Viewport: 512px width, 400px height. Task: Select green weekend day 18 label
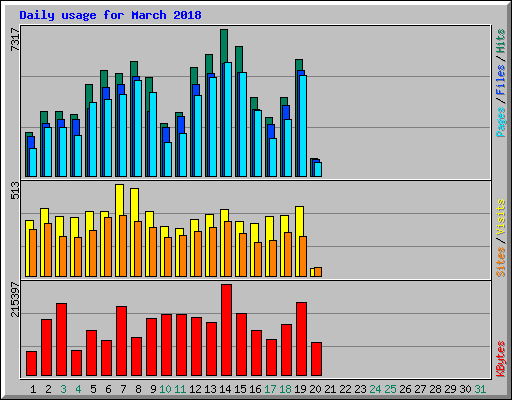point(285,389)
